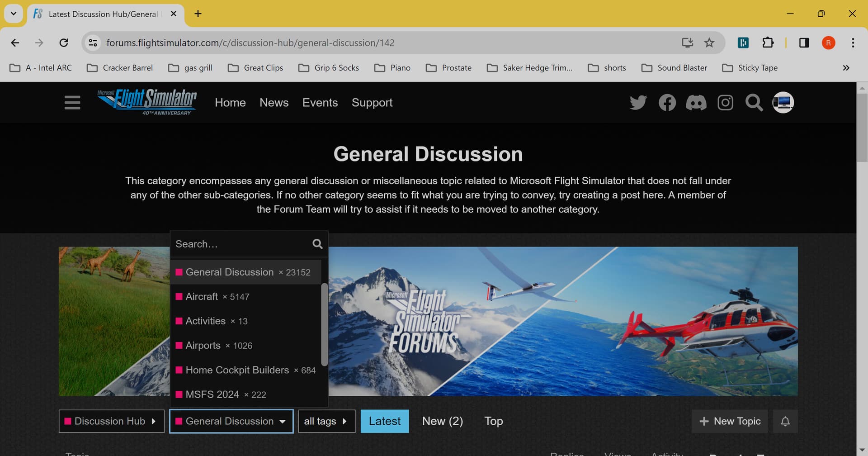Open Great Clips bookmark folder
This screenshot has width=868, height=456.
tap(255, 68)
